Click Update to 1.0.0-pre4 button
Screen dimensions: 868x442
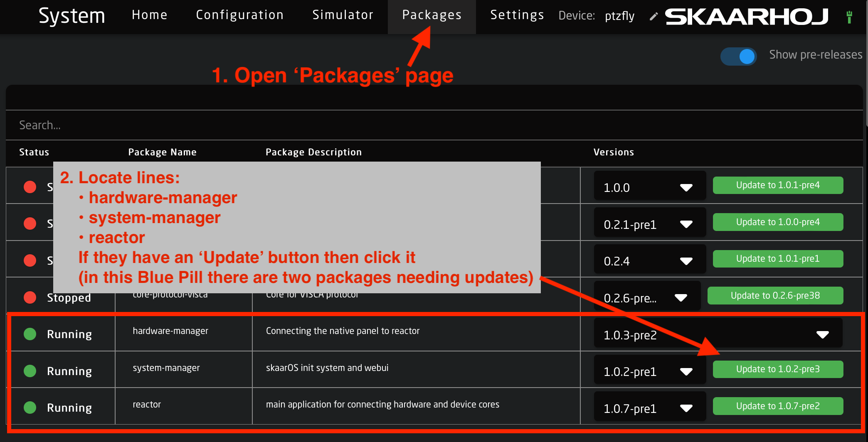778,222
